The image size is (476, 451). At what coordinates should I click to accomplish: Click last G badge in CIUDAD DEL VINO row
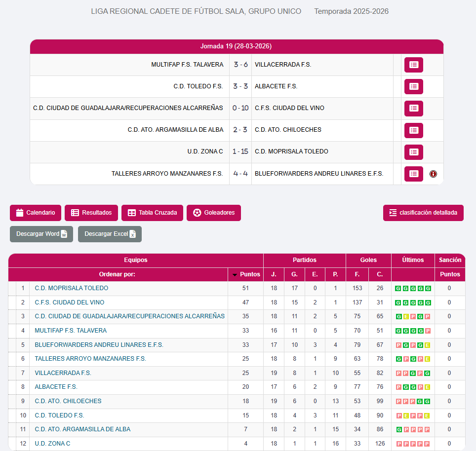(428, 302)
